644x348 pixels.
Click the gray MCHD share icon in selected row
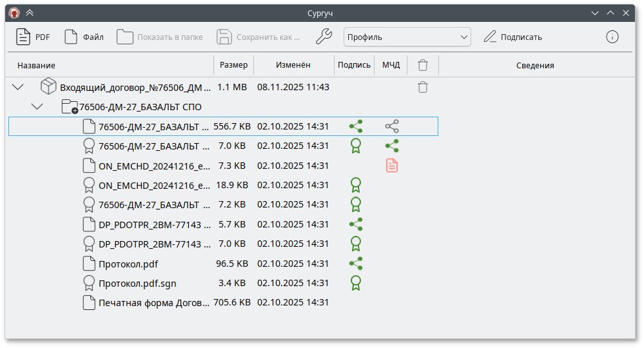click(392, 127)
